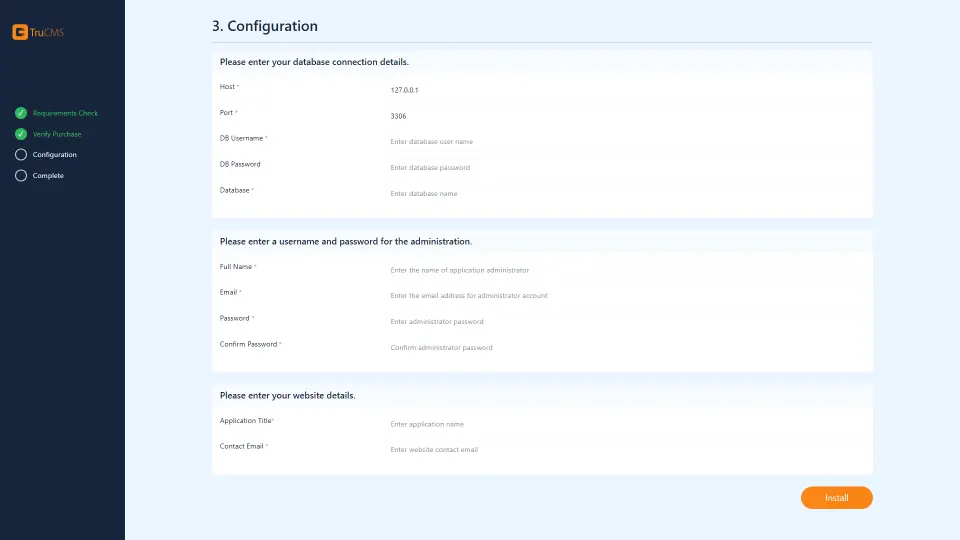
Task: Click the 'Full Name' label
Action: 238,267
